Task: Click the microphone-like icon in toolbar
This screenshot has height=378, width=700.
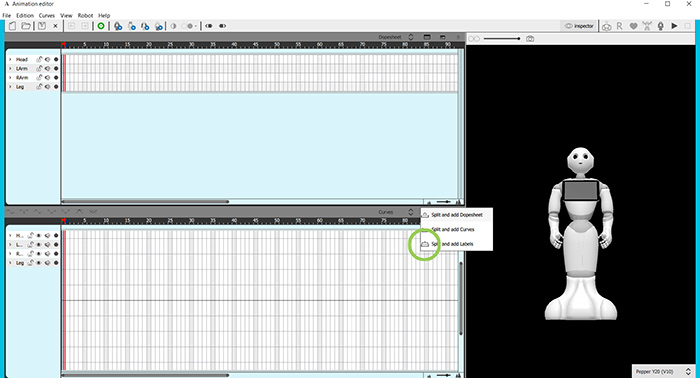Action: click(661, 26)
